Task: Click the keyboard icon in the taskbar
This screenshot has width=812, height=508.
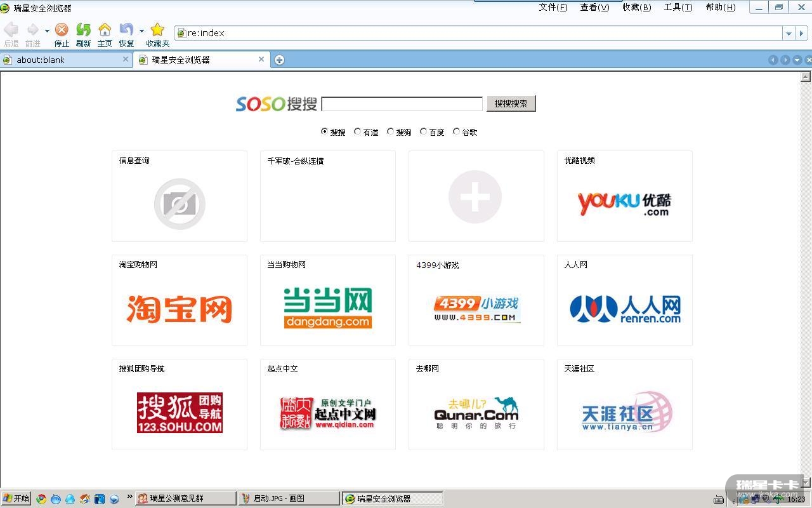Action: coord(719,499)
